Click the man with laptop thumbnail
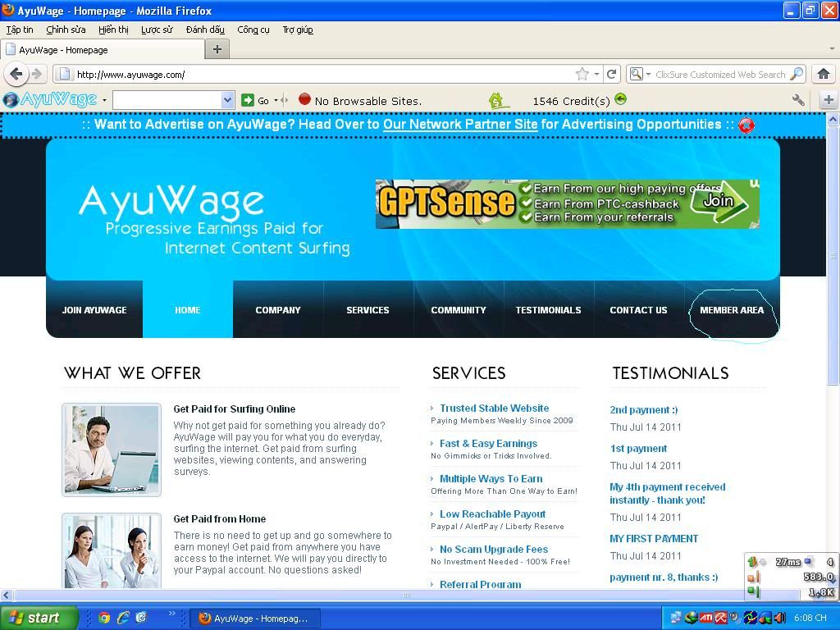840x630 pixels. (112, 450)
